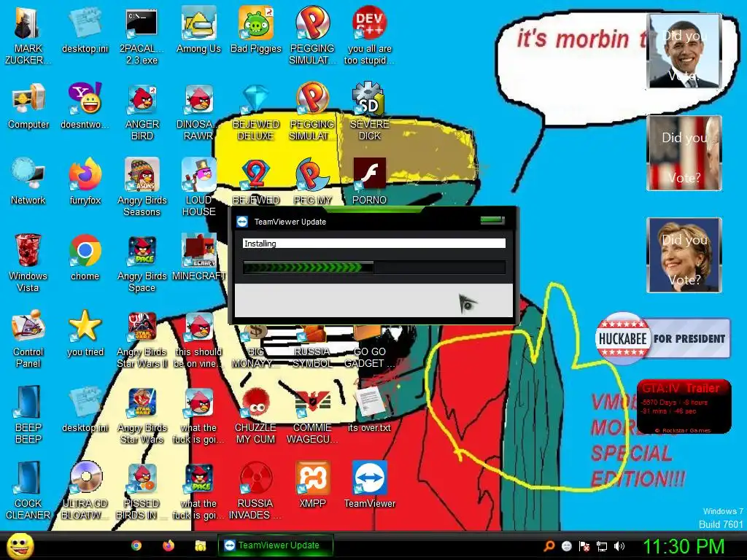The width and height of the screenshot is (747, 560).
Task: Click the GTA:IV Trailer countdown gadget
Action: pos(684,407)
